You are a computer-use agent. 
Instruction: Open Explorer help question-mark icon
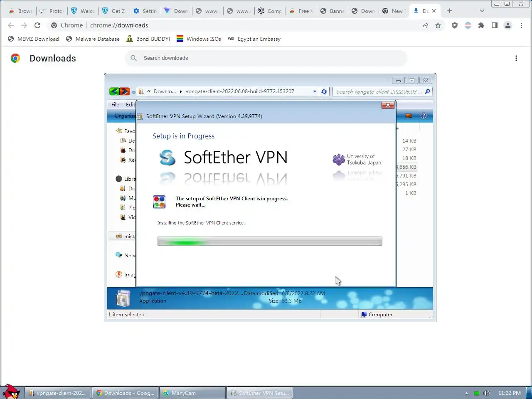pyautogui.click(x=424, y=116)
